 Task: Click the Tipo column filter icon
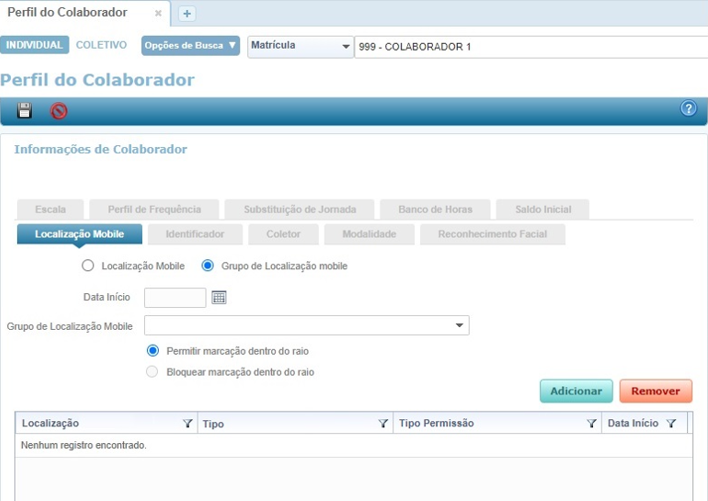click(x=383, y=423)
